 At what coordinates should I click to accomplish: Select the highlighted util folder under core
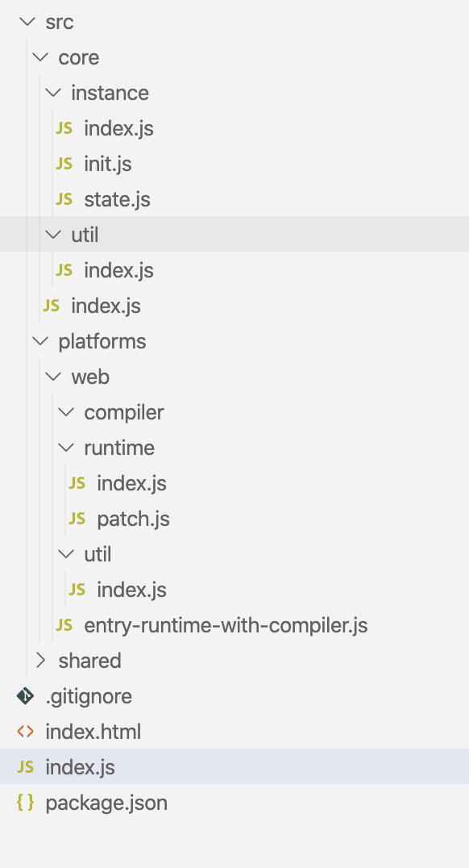[x=234, y=234]
